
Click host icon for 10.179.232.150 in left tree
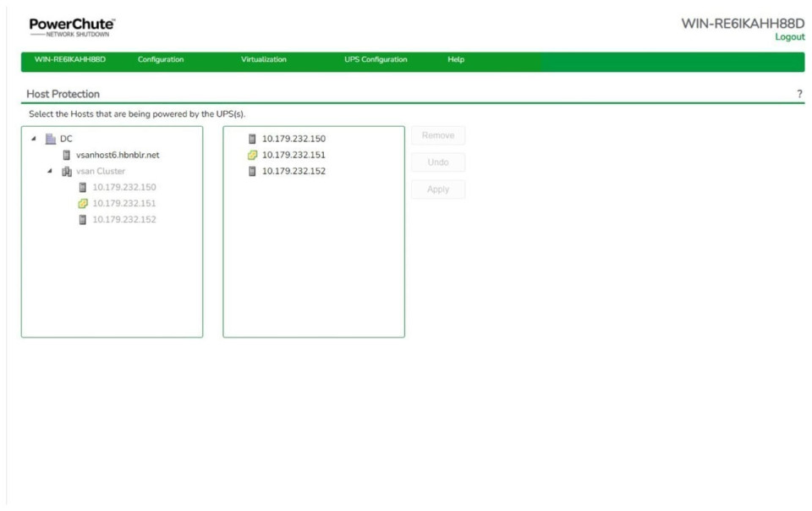click(83, 187)
